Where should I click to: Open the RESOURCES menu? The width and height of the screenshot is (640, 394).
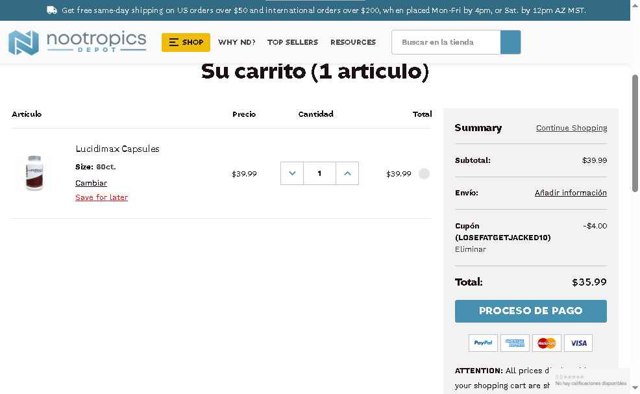click(x=353, y=42)
